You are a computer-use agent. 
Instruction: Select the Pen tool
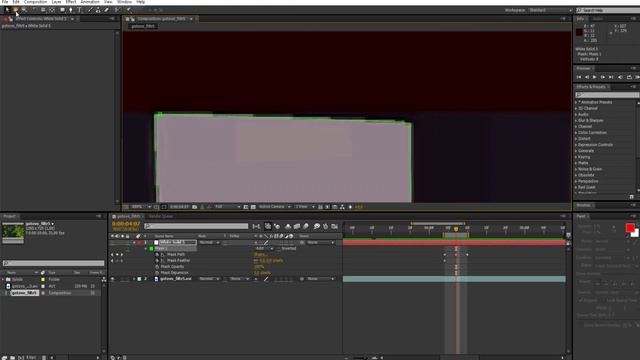(x=71, y=10)
